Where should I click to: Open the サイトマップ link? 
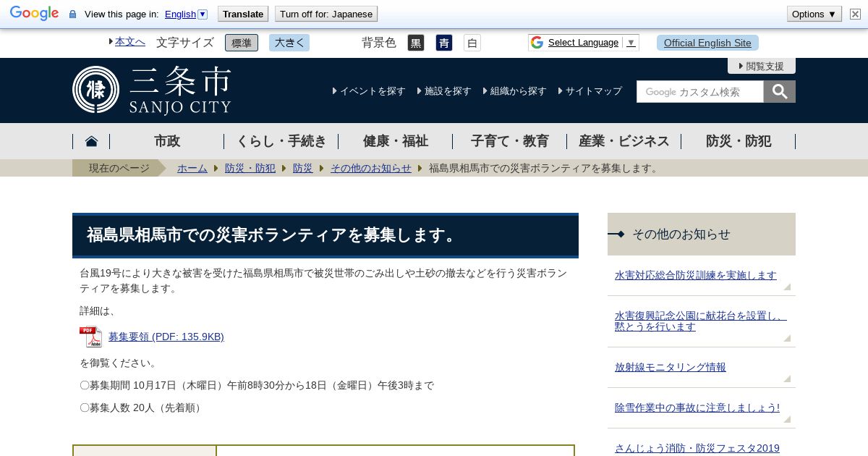pos(594,91)
